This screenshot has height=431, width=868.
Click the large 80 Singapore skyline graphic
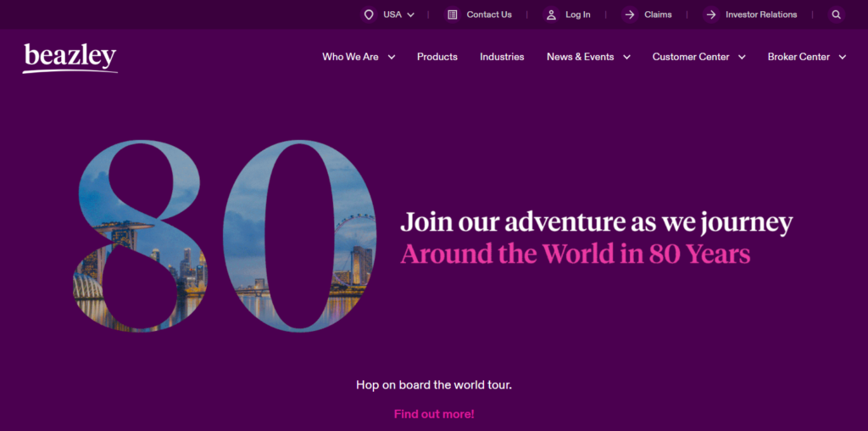click(x=225, y=236)
